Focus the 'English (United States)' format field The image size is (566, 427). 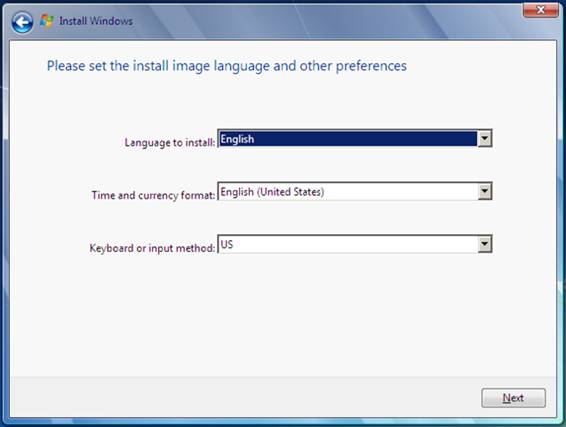click(x=348, y=192)
